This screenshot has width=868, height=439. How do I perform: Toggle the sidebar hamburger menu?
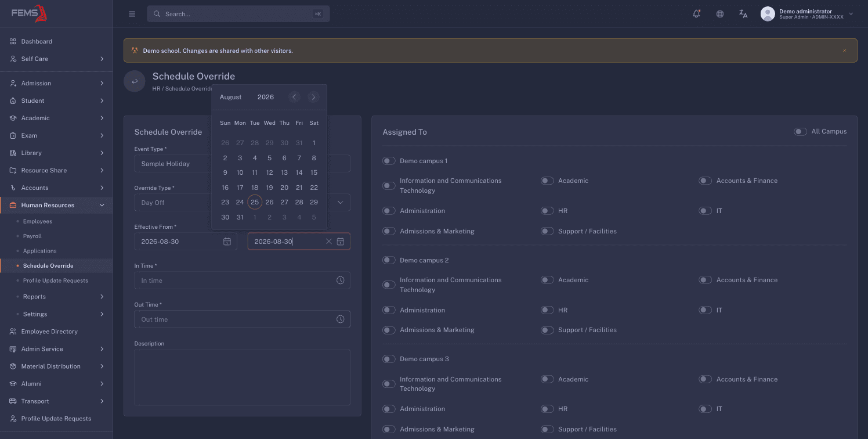click(132, 14)
